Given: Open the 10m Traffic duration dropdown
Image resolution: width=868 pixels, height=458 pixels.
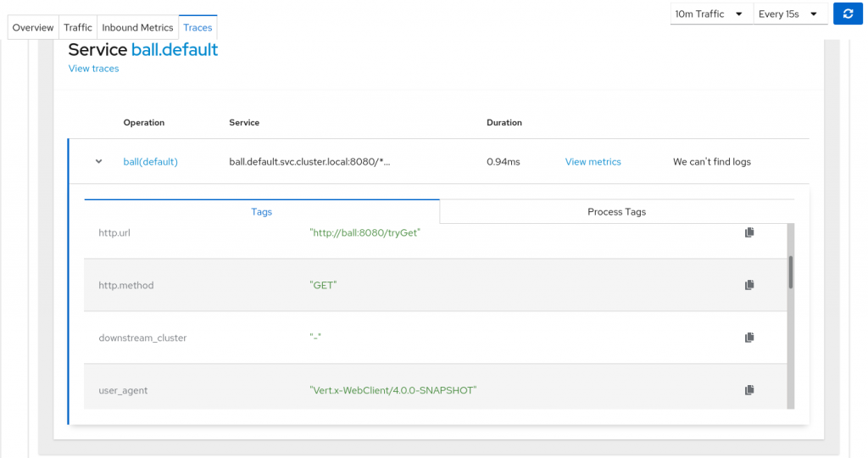Looking at the screenshot, I should click(710, 14).
